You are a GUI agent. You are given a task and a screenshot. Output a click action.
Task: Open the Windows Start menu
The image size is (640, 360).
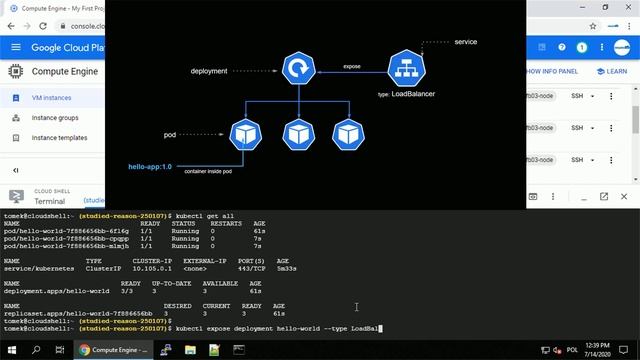tap(12, 350)
